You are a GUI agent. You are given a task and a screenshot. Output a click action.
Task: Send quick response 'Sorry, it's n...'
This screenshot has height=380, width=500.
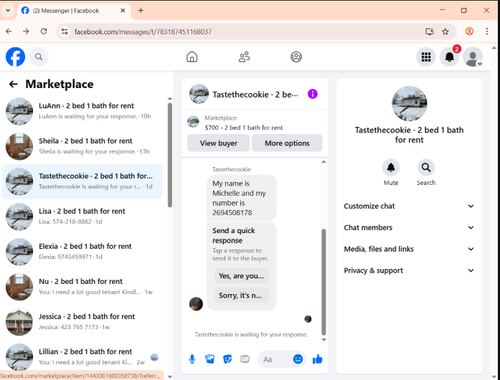pos(241,295)
